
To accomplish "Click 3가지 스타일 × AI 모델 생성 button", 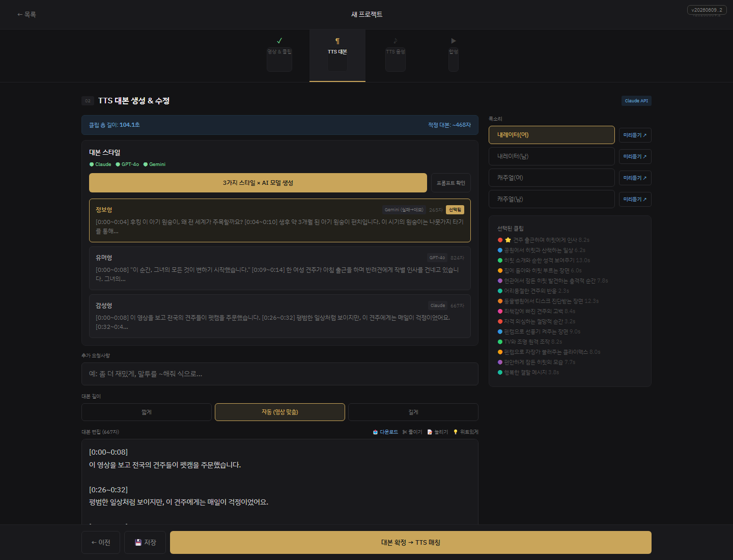I will 258,183.
